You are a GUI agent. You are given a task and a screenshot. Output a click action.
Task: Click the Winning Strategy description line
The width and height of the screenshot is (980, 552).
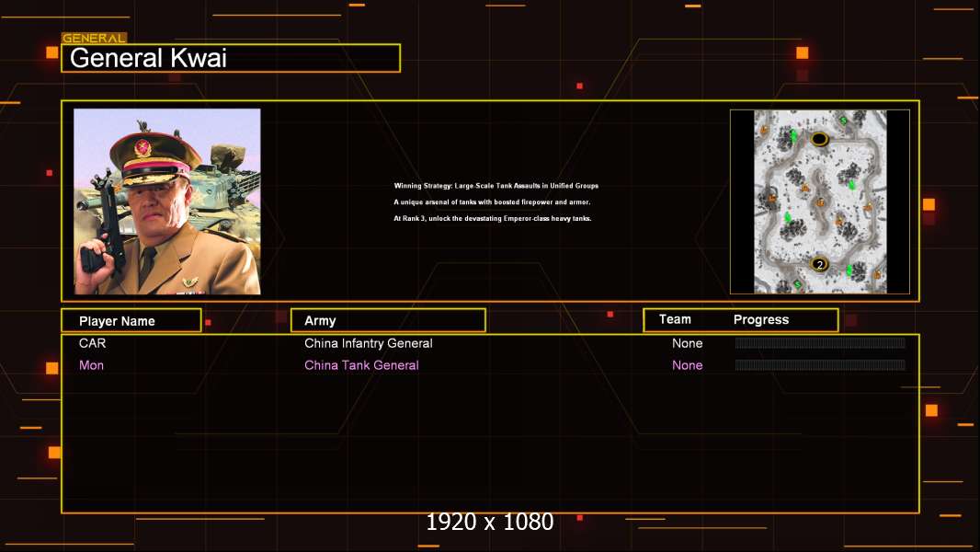click(x=496, y=186)
